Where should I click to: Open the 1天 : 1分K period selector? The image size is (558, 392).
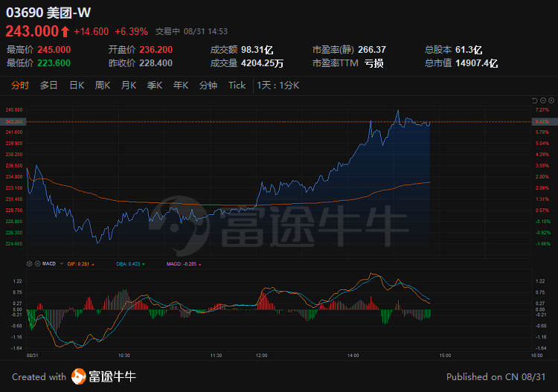click(278, 86)
